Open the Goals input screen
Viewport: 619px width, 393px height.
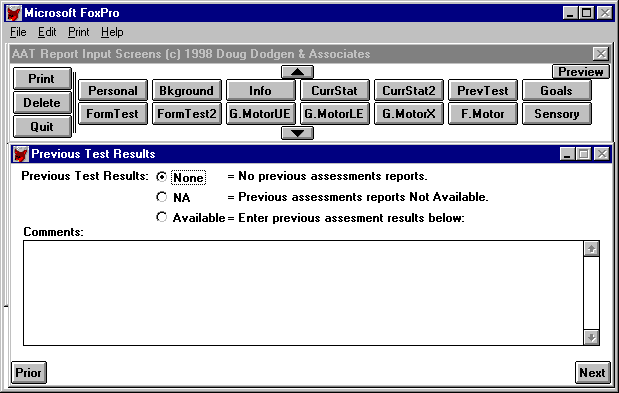click(557, 90)
